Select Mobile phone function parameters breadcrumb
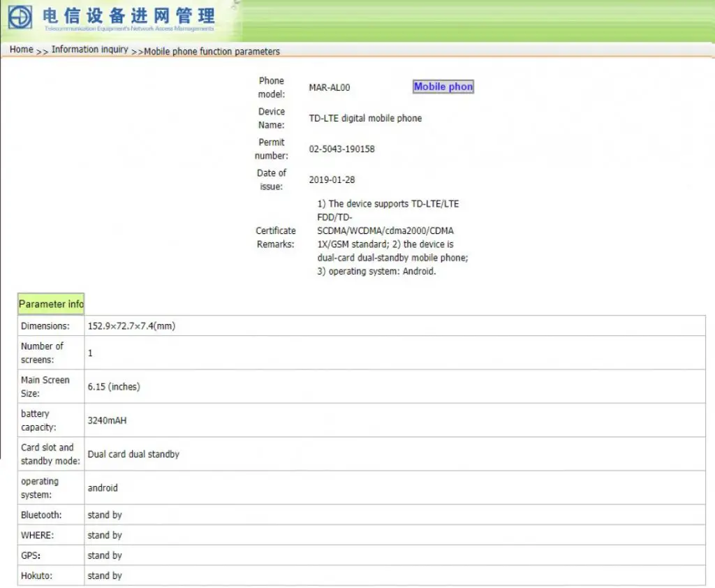This screenshot has width=715, height=588. (212, 52)
